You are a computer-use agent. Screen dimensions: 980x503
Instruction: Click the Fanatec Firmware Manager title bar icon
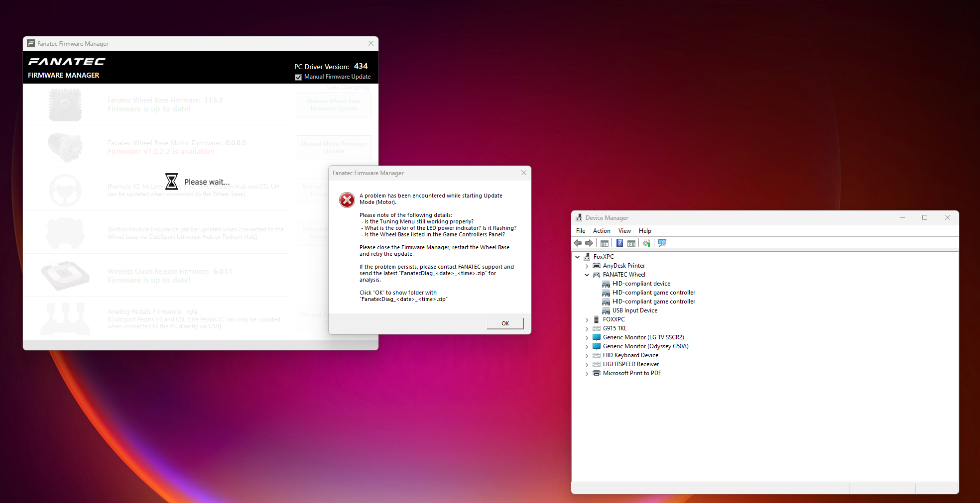(x=31, y=44)
